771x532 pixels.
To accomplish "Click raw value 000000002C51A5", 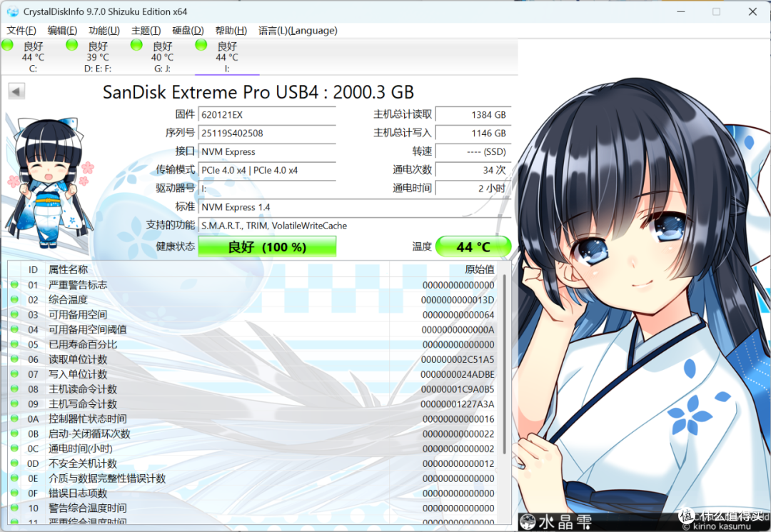I will click(x=458, y=359).
